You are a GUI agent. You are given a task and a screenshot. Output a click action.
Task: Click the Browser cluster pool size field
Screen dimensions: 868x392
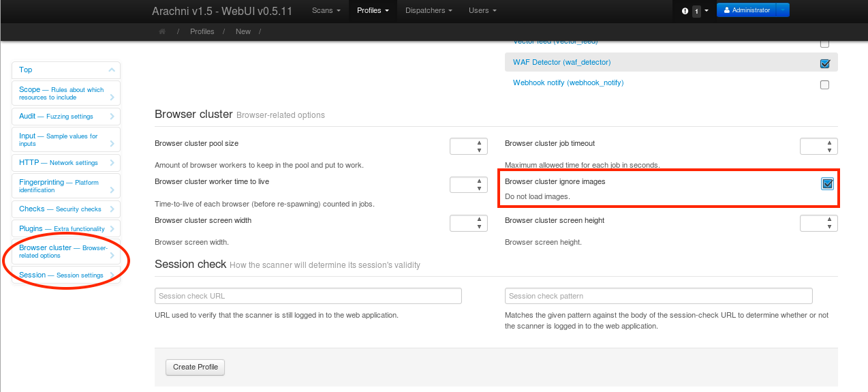(x=468, y=146)
